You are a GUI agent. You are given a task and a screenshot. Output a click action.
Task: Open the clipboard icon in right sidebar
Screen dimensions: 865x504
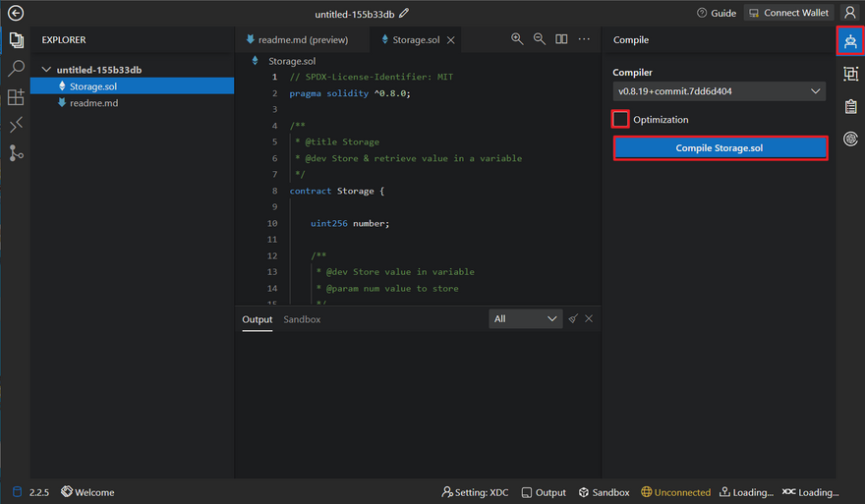click(850, 106)
